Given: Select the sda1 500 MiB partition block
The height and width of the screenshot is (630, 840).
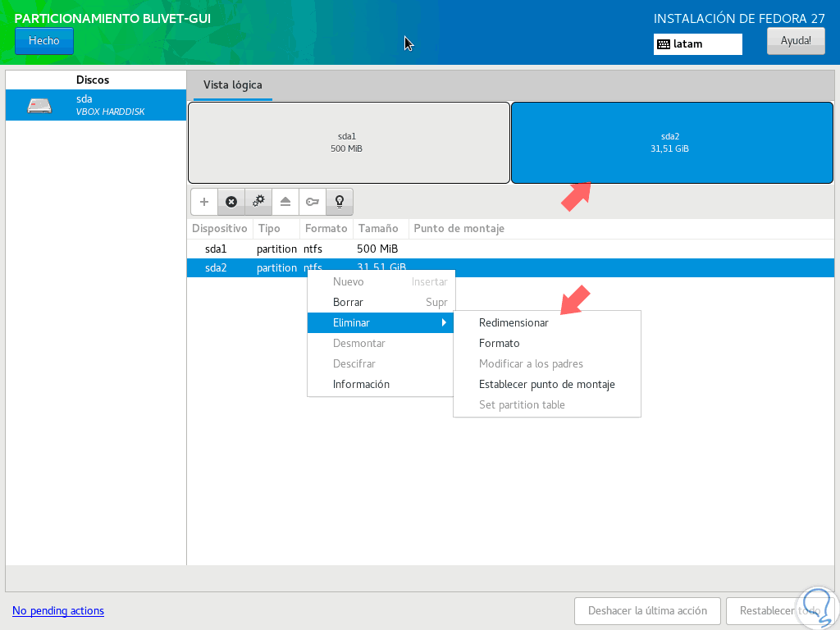Looking at the screenshot, I should tap(349, 143).
